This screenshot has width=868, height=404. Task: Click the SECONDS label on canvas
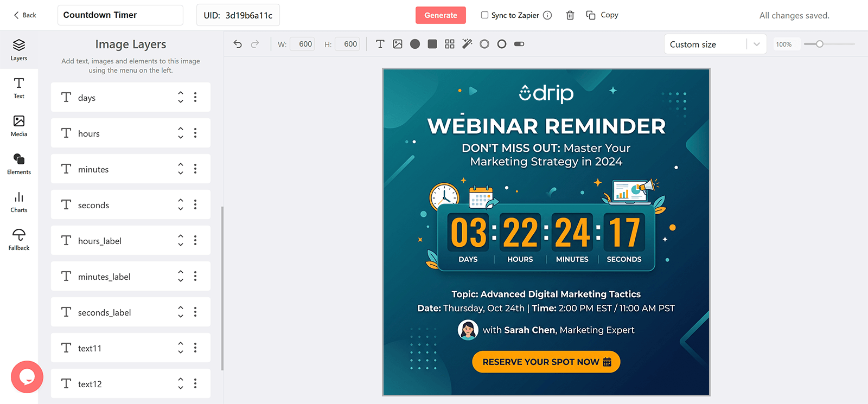pyautogui.click(x=624, y=259)
